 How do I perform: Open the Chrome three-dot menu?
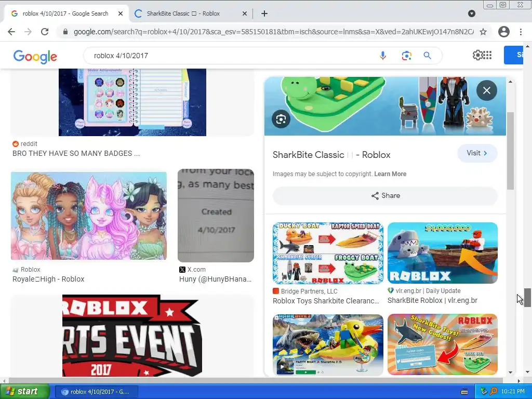[521, 32]
